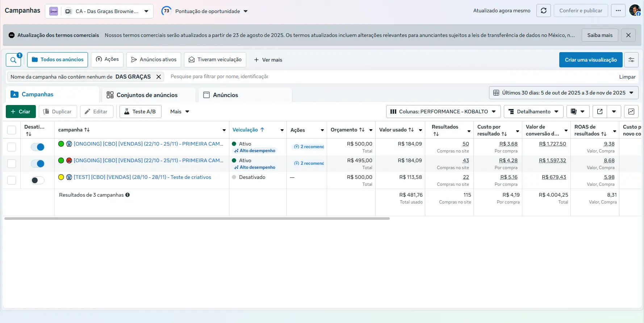Click the refresh data icon
This screenshot has width=644, height=323.
543,11
